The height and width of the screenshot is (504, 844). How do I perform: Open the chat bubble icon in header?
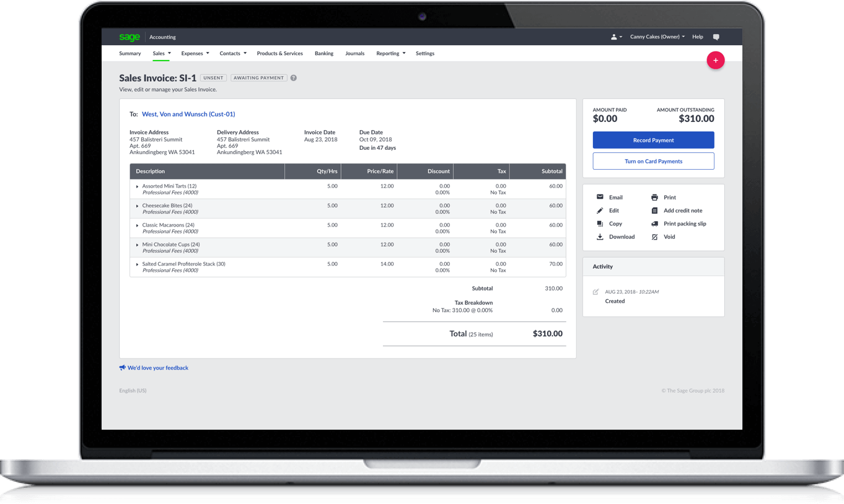716,37
